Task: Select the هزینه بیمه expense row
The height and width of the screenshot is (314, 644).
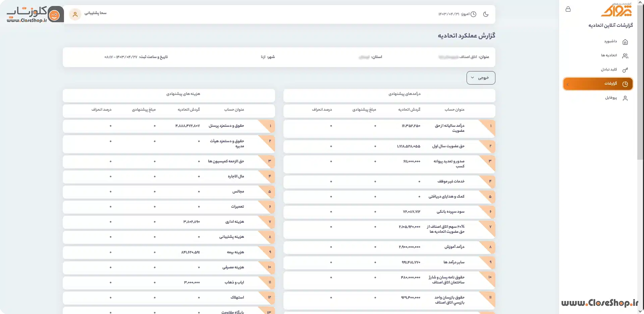Action: (169, 252)
